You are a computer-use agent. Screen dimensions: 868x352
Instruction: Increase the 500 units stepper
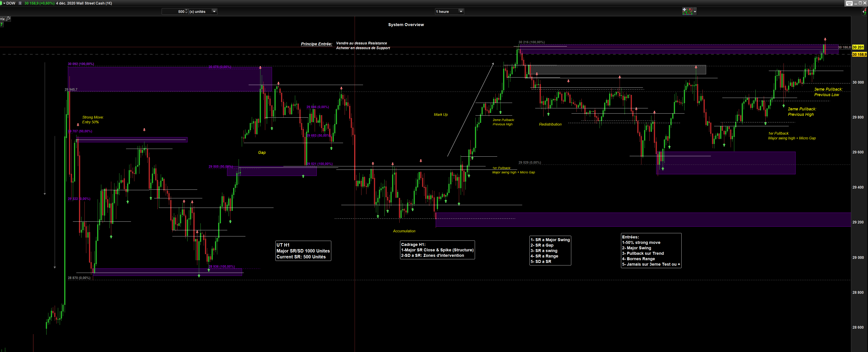[x=186, y=10]
